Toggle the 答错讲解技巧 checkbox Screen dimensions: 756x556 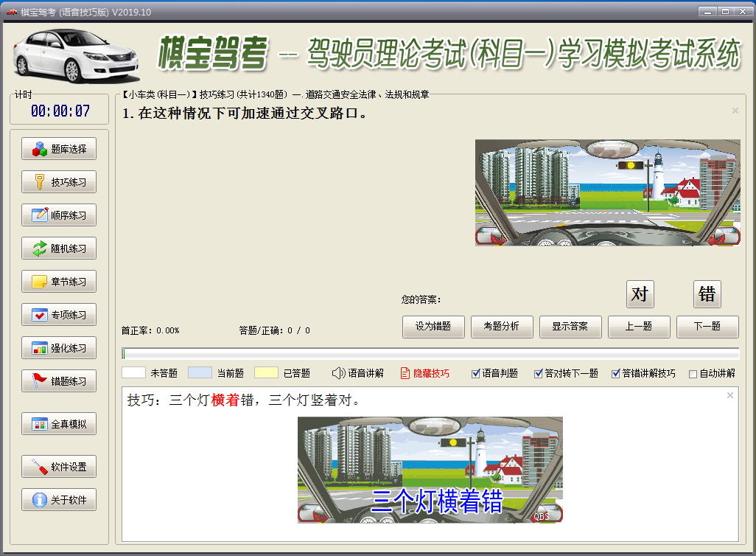tap(616, 374)
